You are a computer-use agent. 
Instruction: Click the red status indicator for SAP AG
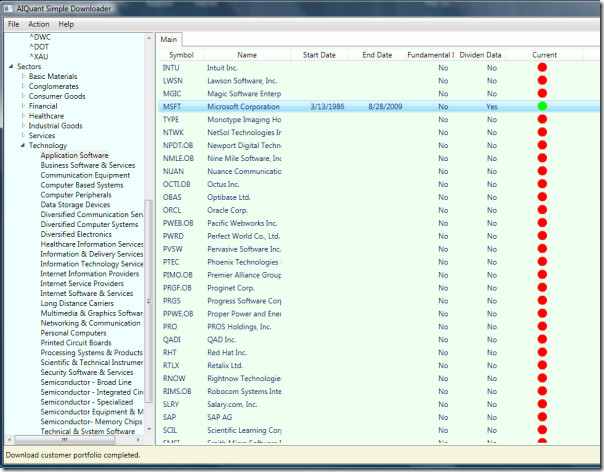[542, 417]
